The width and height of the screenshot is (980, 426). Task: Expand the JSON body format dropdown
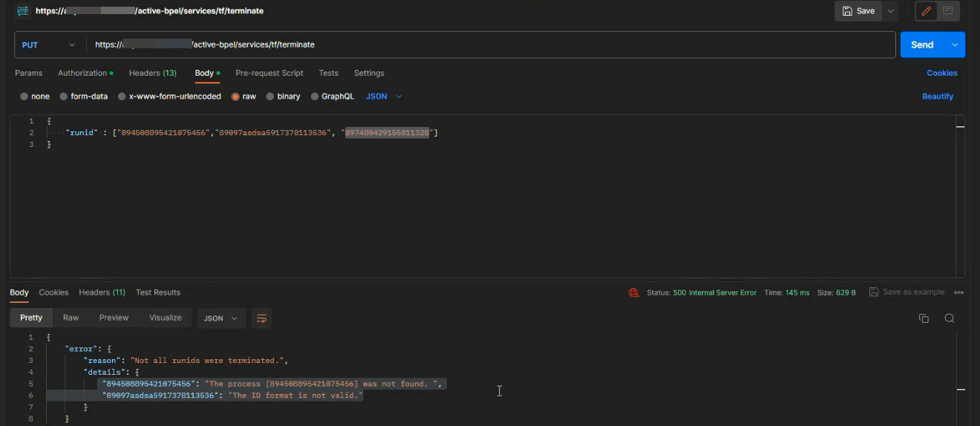tap(384, 96)
